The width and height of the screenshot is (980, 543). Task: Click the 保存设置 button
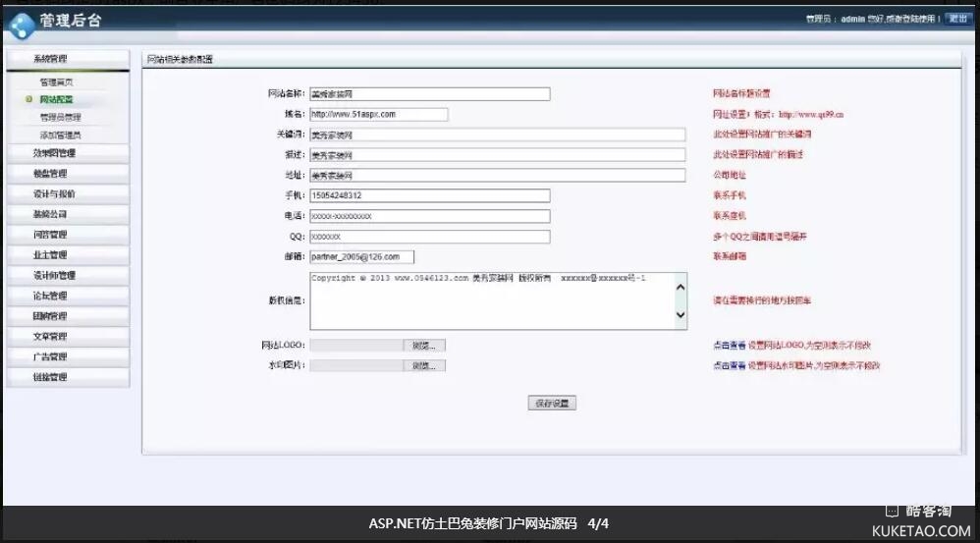tap(552, 403)
